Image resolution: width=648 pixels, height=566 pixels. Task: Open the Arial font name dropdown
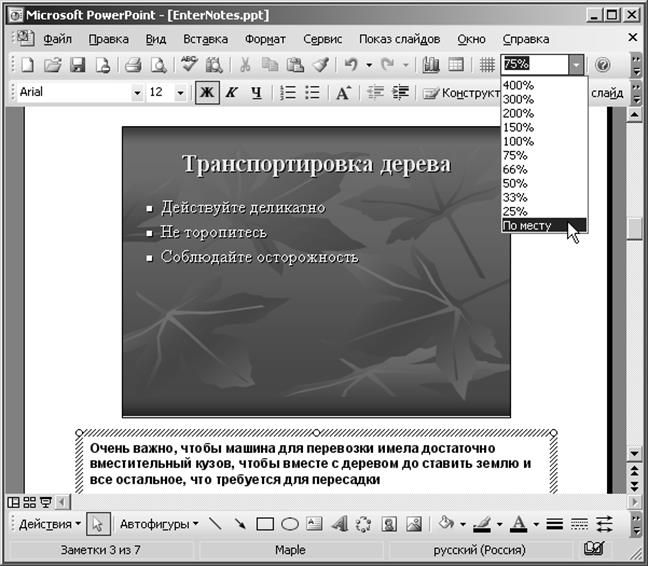click(137, 93)
